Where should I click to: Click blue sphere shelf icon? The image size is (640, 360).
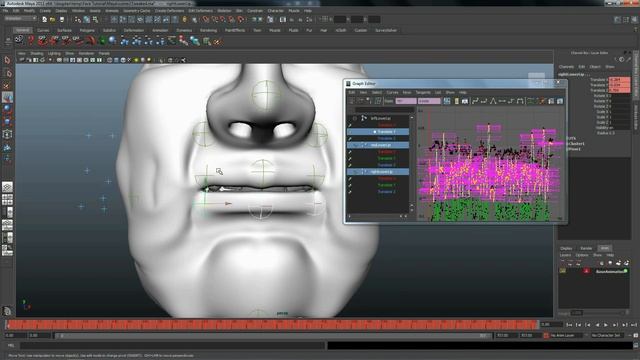click(x=113, y=40)
